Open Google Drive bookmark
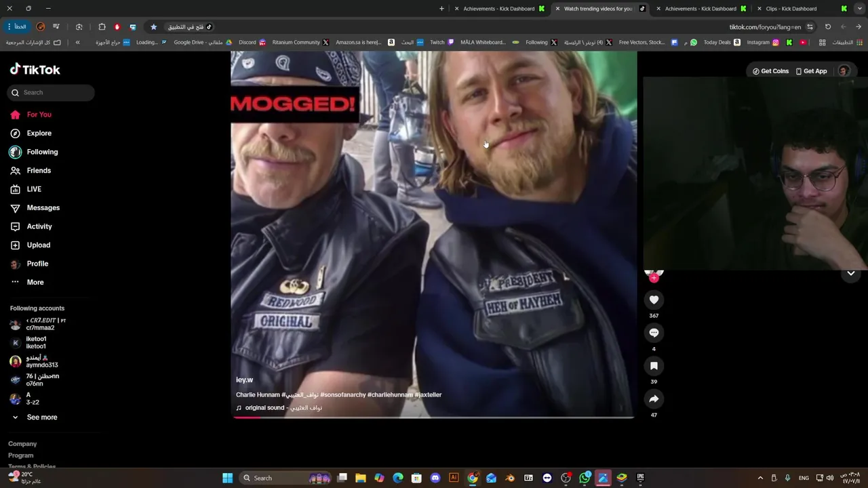This screenshot has height=488, width=868. tap(203, 42)
